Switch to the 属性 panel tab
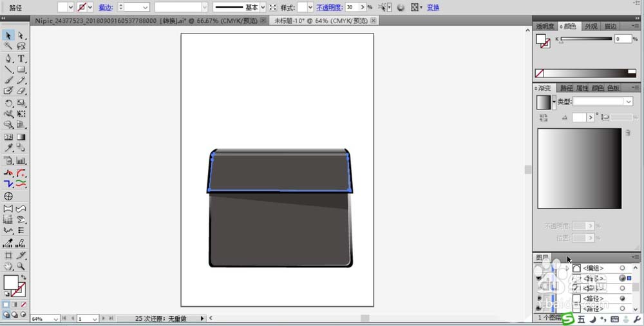644x326 pixels. 582,88
